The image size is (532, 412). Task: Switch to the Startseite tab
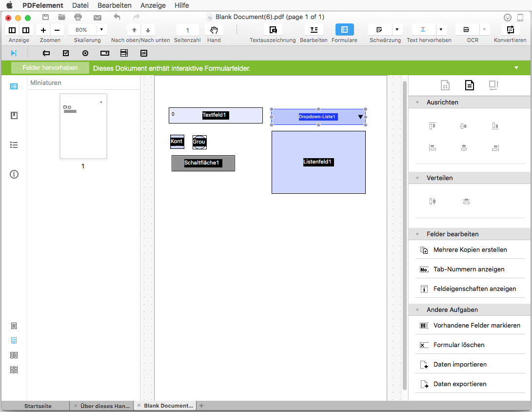click(x=38, y=406)
